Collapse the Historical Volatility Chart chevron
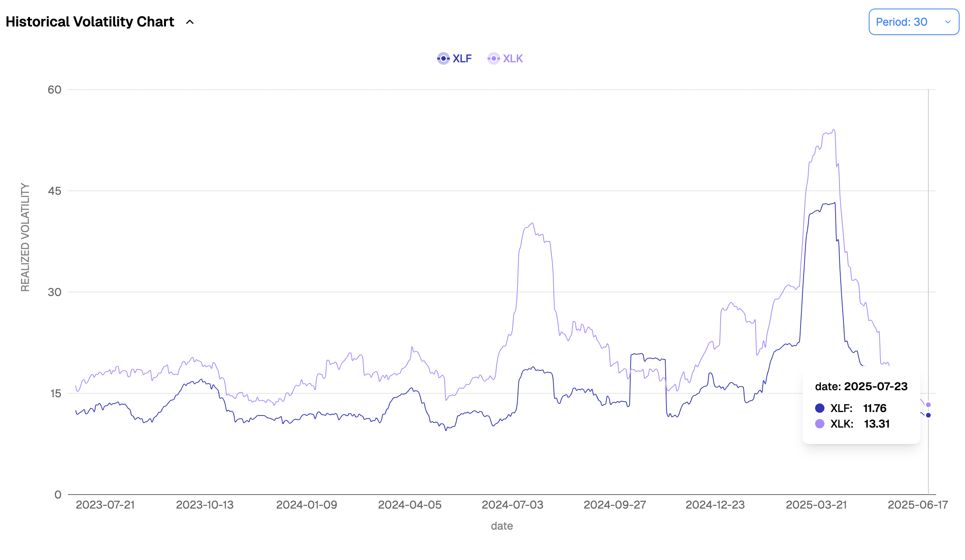965x560 pixels. click(x=190, y=22)
